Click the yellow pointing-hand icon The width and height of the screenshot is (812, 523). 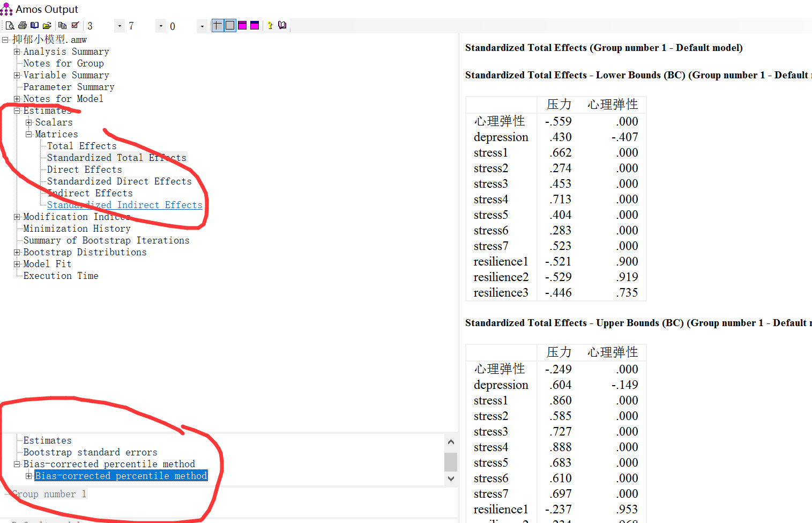pos(270,25)
